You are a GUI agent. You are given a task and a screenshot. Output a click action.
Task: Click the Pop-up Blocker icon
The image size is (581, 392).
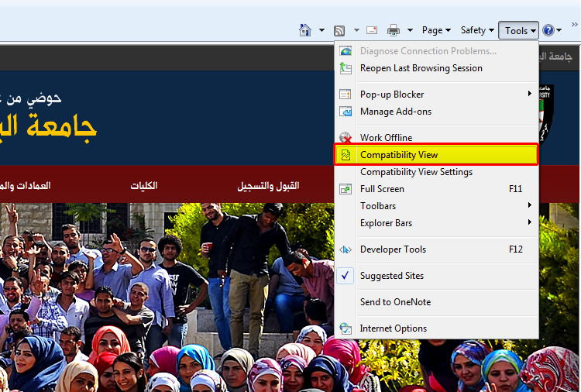click(346, 95)
